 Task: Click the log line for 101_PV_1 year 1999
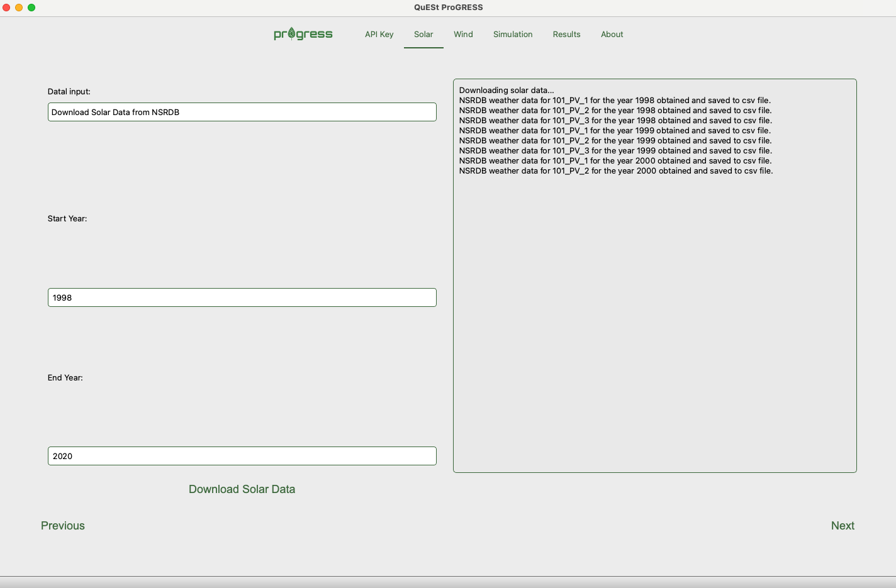[615, 130]
